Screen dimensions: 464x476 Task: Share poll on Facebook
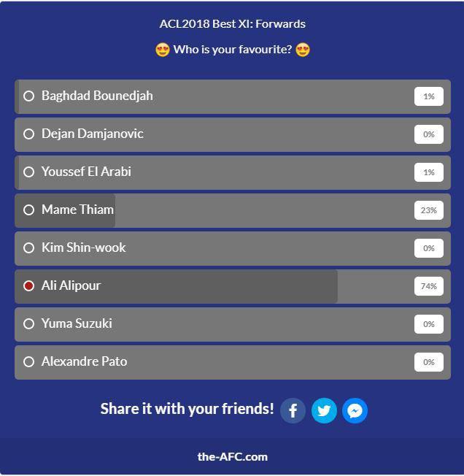[293, 410]
